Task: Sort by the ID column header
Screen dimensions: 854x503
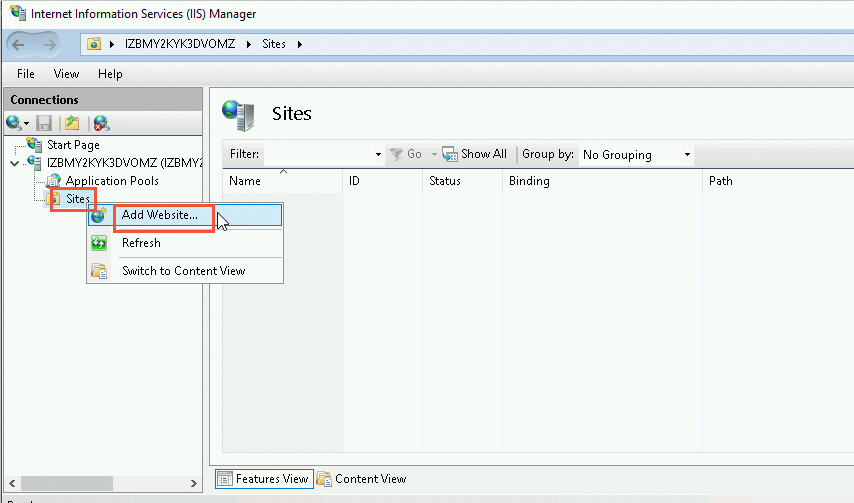Action: point(382,181)
